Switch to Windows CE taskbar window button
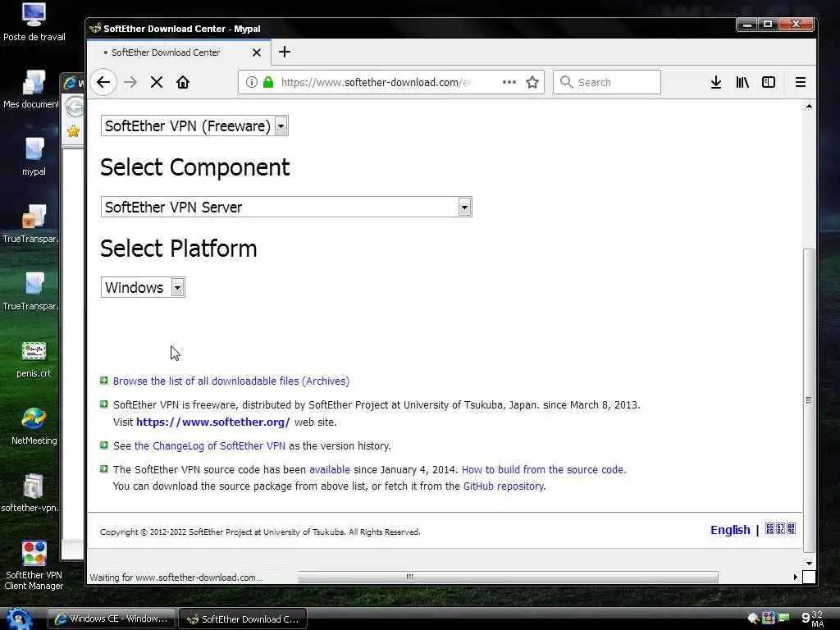The image size is (840, 630). click(x=112, y=619)
